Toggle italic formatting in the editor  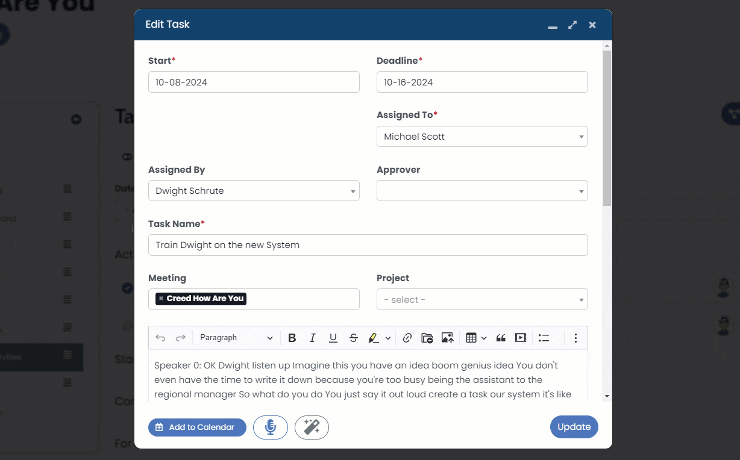312,338
